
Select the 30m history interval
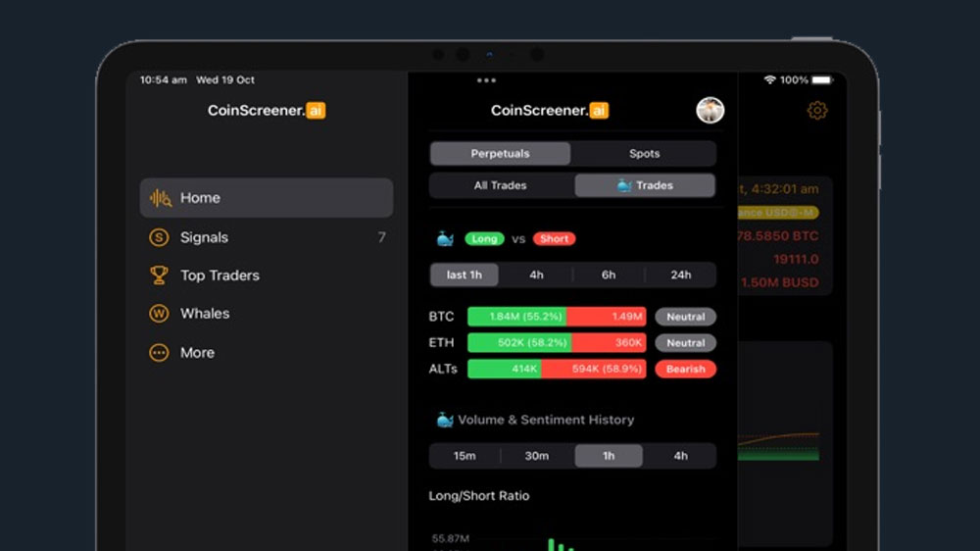point(536,456)
